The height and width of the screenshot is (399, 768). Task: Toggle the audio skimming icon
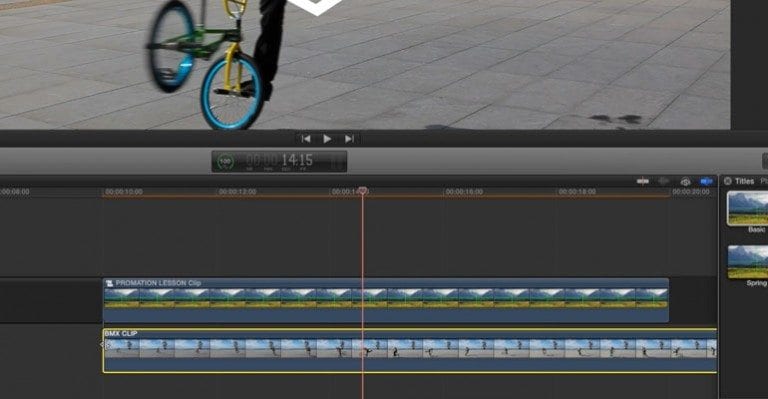click(x=664, y=181)
